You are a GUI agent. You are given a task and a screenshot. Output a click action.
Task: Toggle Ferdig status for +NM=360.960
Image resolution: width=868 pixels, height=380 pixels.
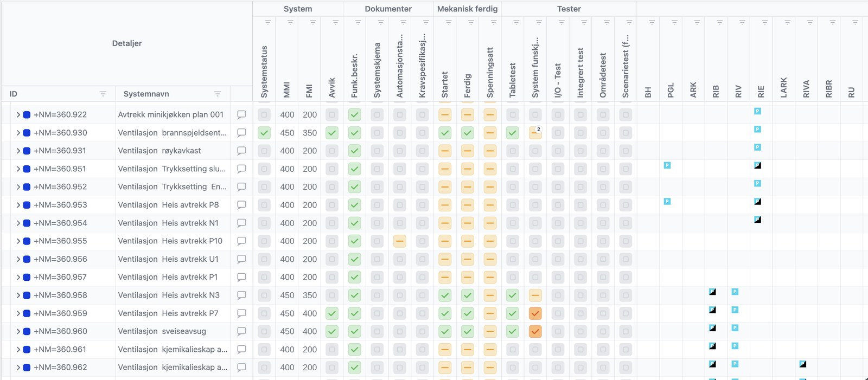tap(468, 331)
